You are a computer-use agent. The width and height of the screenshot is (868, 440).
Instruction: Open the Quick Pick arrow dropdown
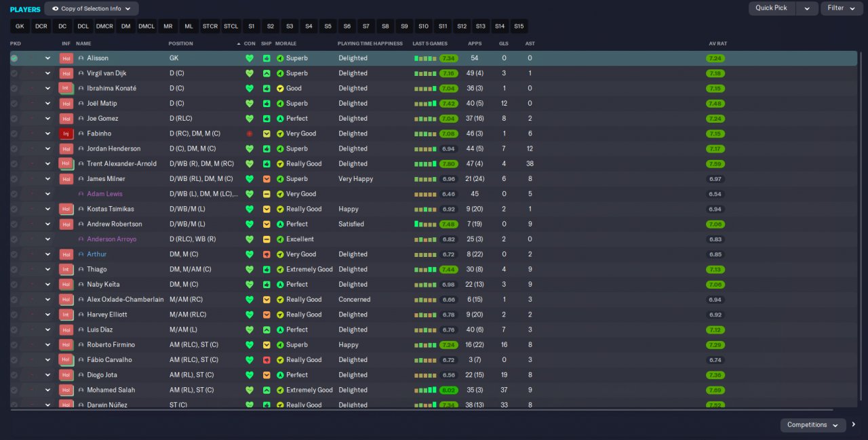(x=807, y=8)
